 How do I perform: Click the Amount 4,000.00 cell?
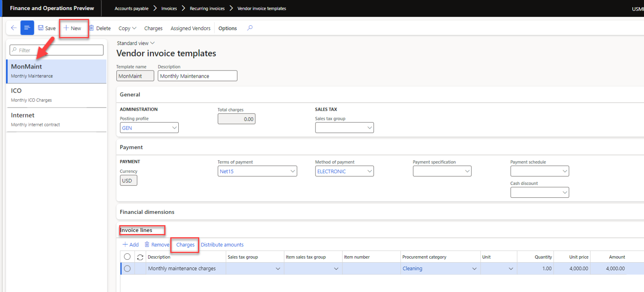tap(609, 268)
